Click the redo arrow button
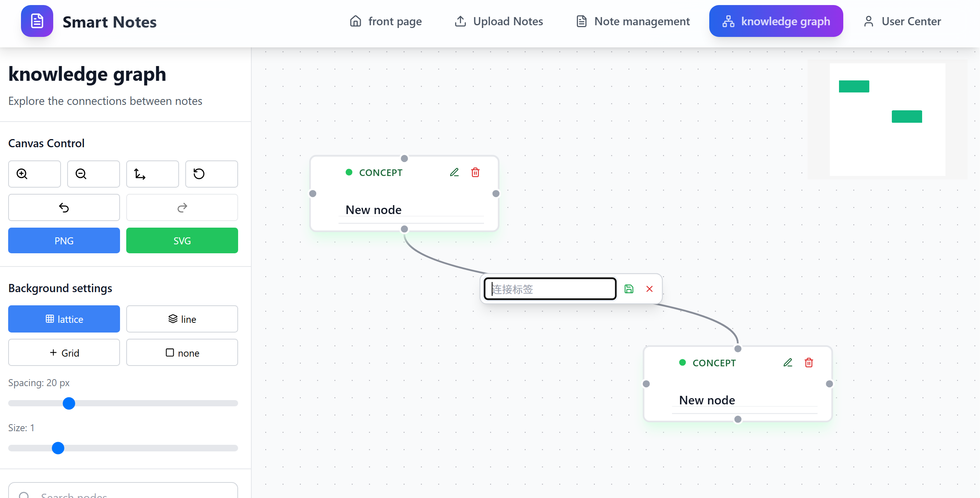 tap(182, 207)
